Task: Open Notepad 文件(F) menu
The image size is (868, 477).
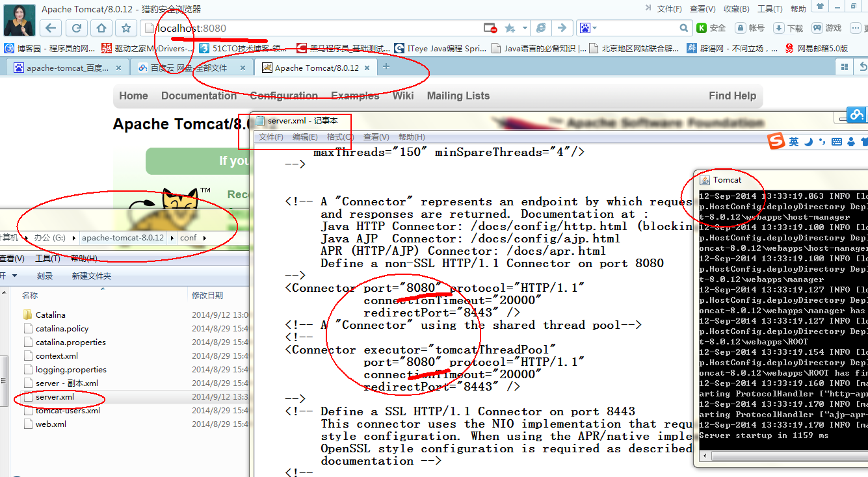Action: click(271, 137)
